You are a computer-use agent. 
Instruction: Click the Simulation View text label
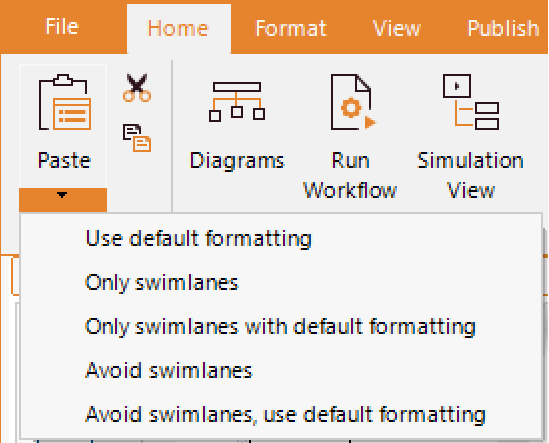point(471,176)
